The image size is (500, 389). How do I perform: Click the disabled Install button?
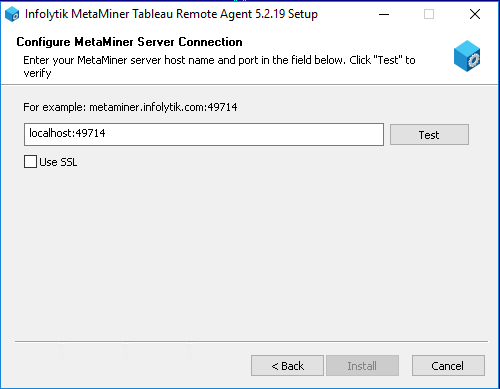[362, 366]
